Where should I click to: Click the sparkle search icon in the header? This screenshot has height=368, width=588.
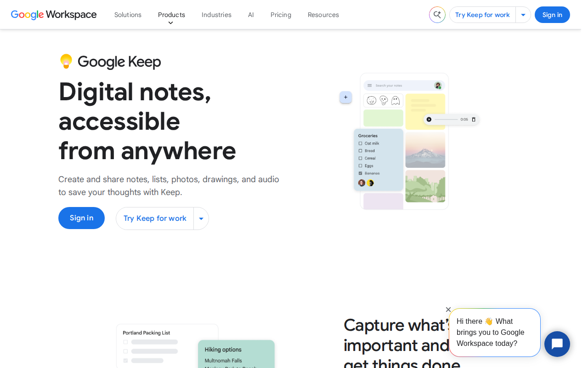[x=437, y=15]
